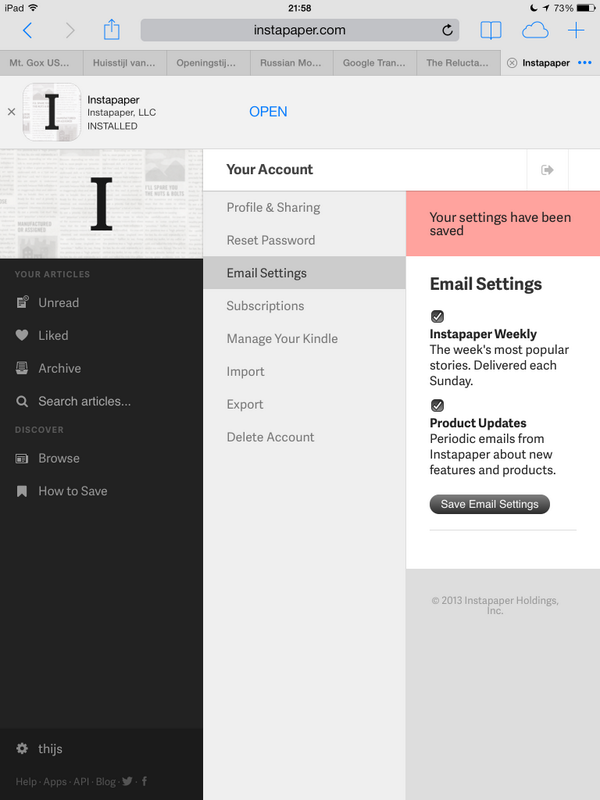Tap the Safari forward arrow

70,31
